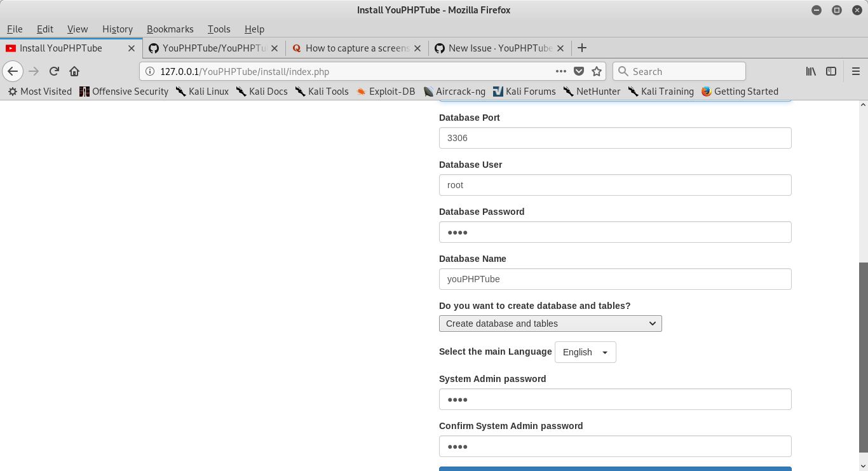Screen dimensions: 868x471
Task: Open the English language selector
Action: click(585, 352)
